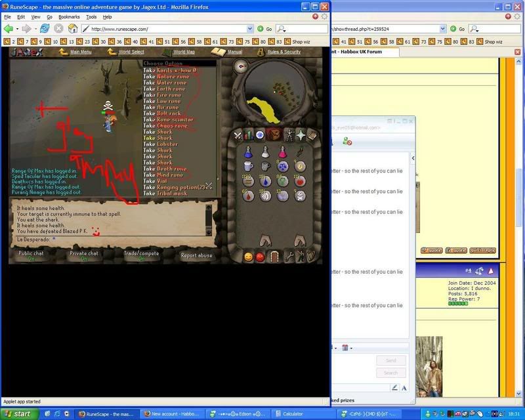Click the green Back arrow in Firefox
This screenshot has height=420, width=525.
(8, 29)
